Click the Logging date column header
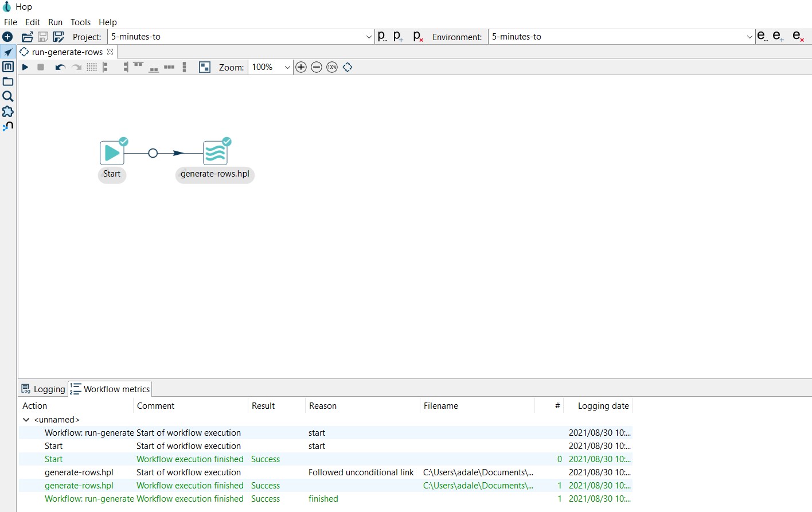812x512 pixels. tap(603, 405)
